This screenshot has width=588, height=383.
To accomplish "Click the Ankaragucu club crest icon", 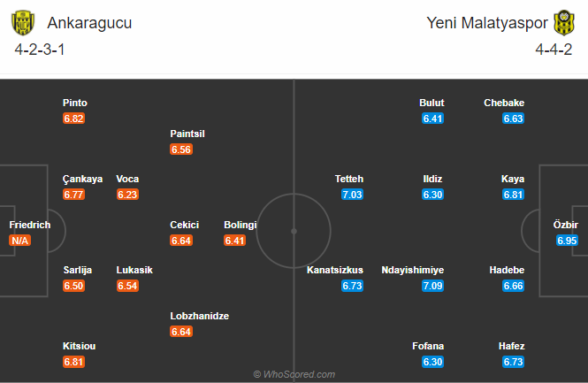I will 23,23.
